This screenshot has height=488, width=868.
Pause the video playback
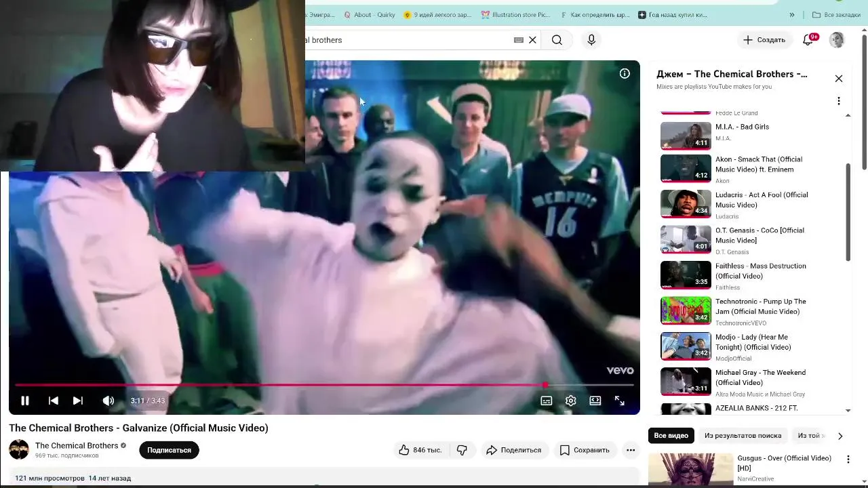[25, 401]
